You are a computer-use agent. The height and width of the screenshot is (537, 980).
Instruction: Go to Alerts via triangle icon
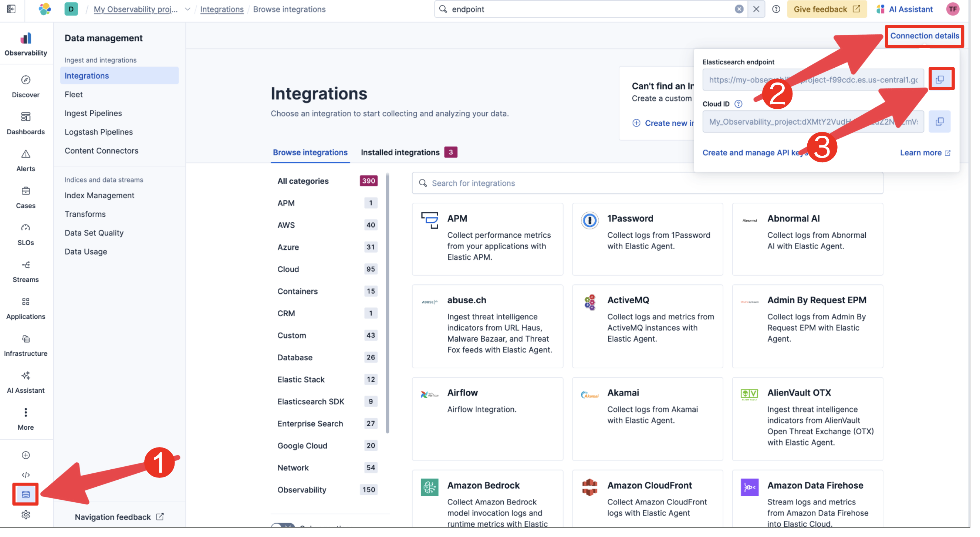click(x=26, y=160)
